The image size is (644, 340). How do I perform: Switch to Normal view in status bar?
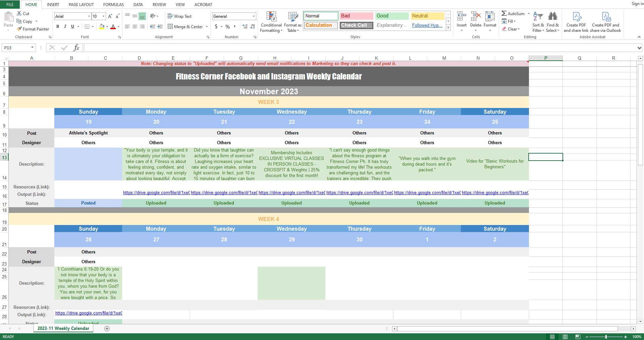[x=552, y=337]
